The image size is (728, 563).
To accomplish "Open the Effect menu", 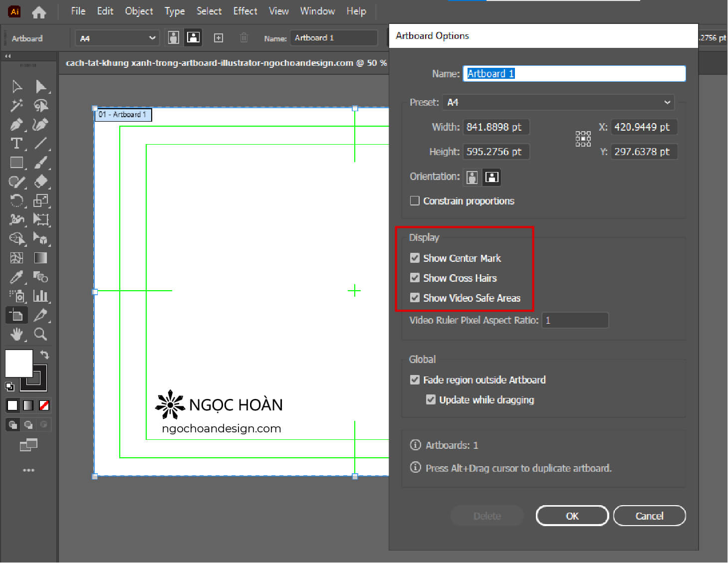I will click(x=245, y=11).
